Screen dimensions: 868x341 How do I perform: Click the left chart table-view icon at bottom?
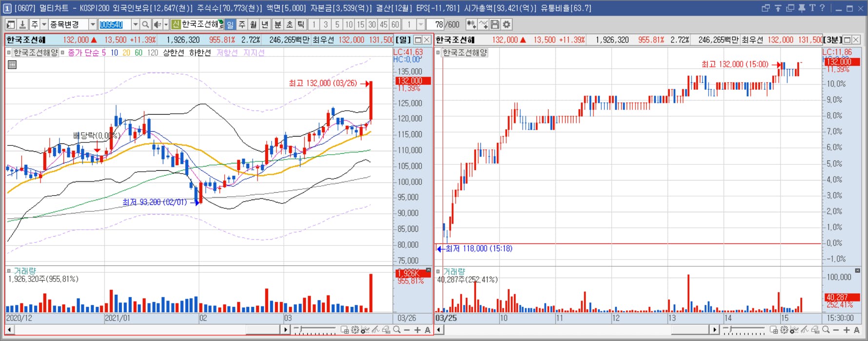pos(345,330)
